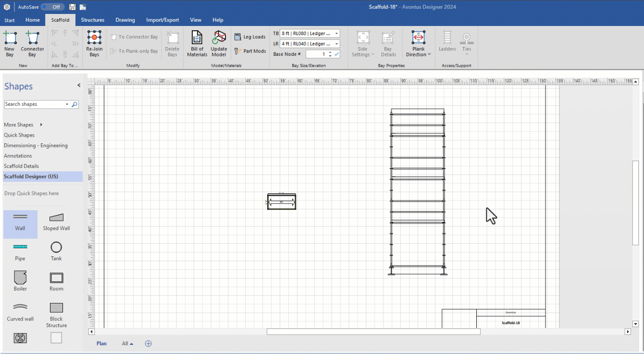
Task: Click the Re-Join Bays icon
Action: pyautogui.click(x=94, y=44)
